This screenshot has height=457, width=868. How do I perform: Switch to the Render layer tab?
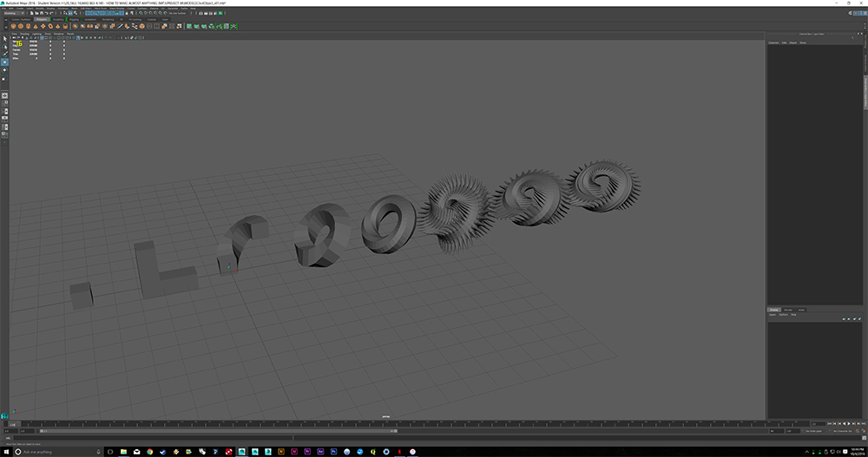point(788,310)
